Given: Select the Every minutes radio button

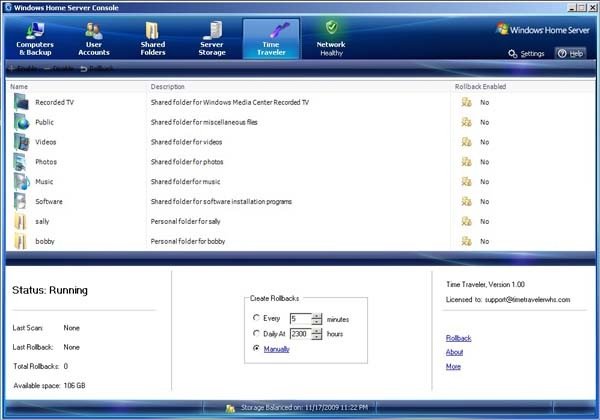Looking at the screenshot, I should [x=256, y=318].
